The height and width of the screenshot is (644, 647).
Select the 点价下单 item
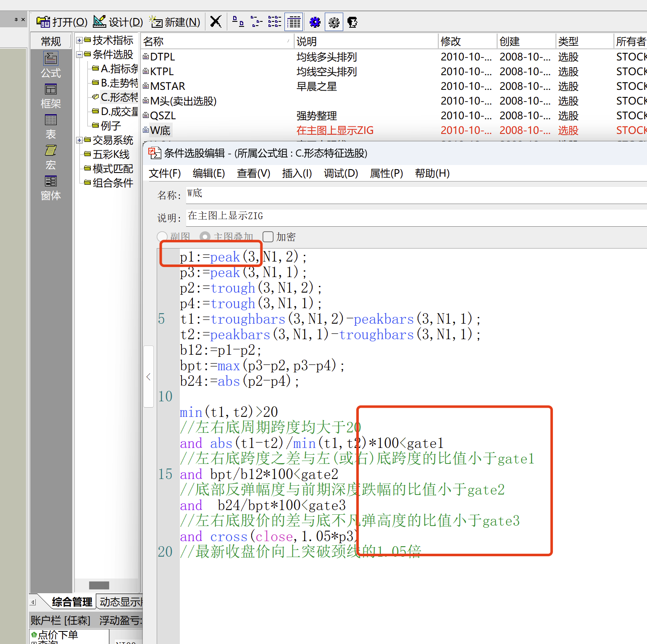(58, 635)
